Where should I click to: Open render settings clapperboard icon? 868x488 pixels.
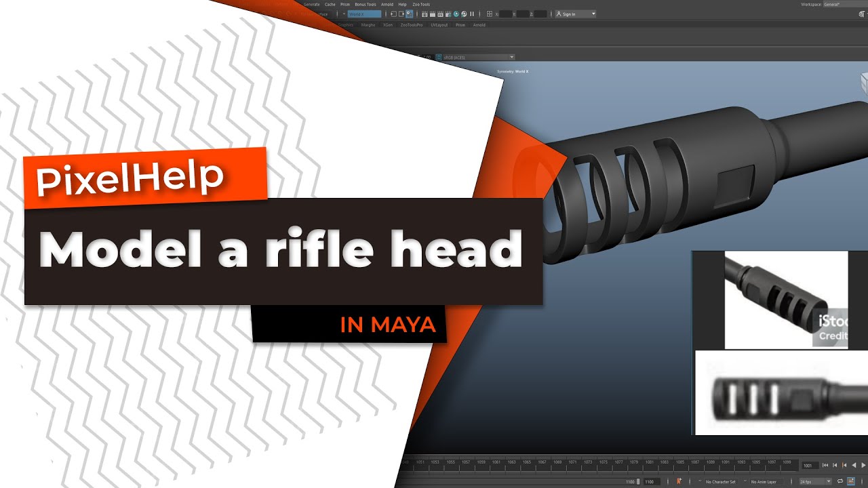click(448, 14)
